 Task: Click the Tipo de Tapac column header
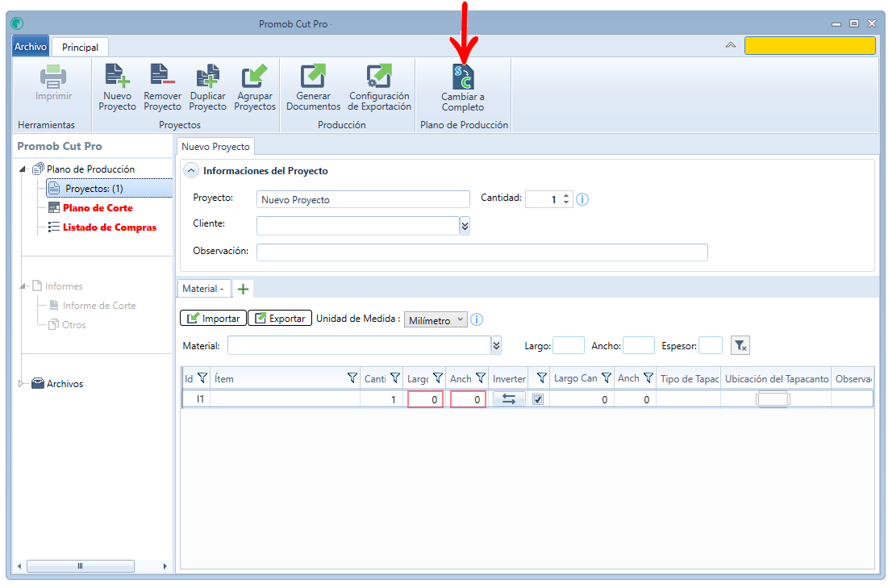click(x=689, y=377)
